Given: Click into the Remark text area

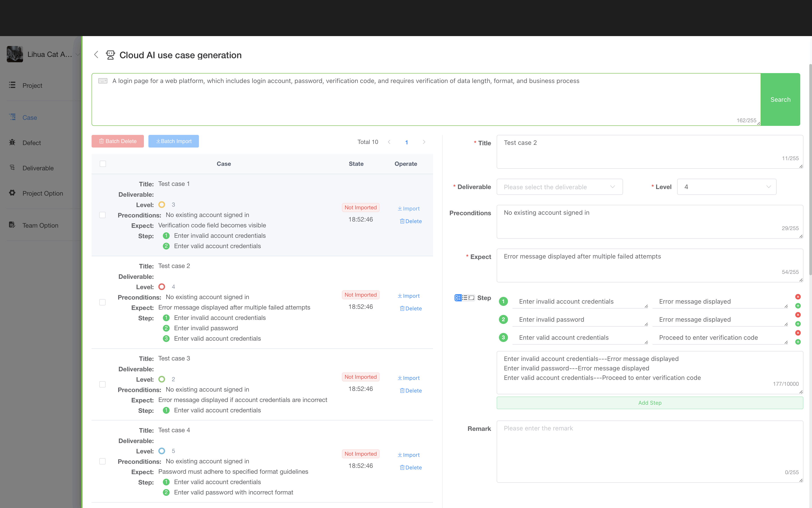Looking at the screenshot, I should [650, 452].
